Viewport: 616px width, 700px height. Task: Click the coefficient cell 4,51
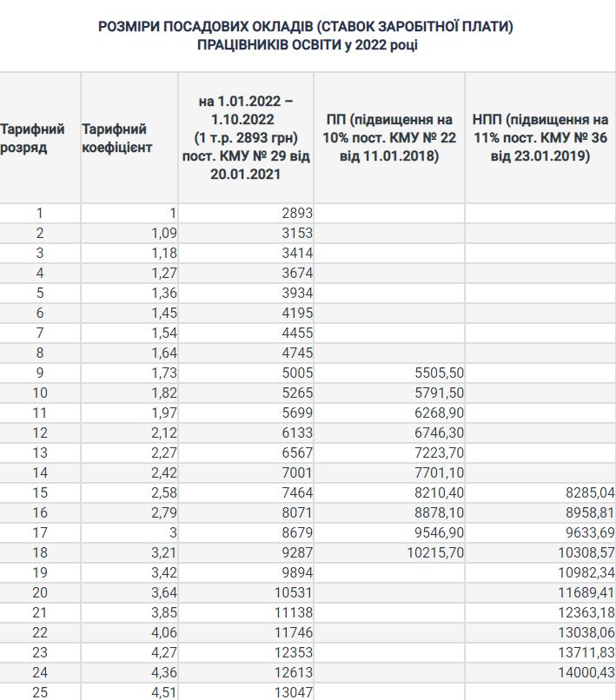162,692
